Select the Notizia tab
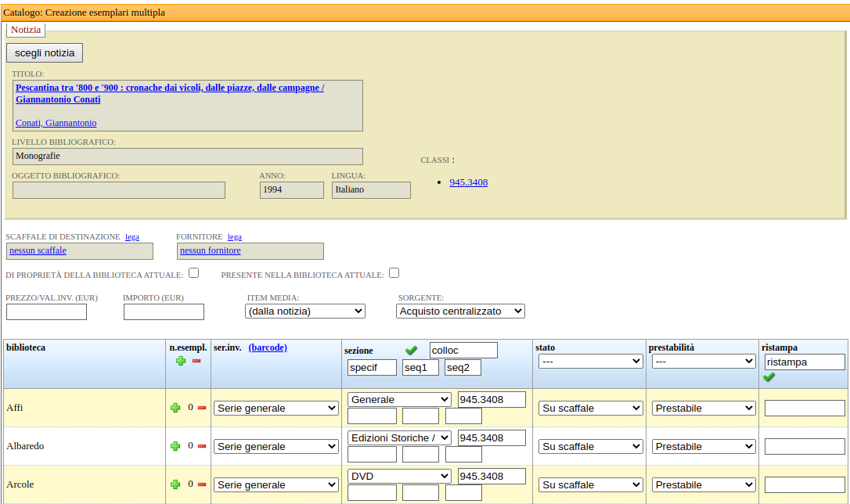This screenshot has width=850, height=504. pos(26,30)
